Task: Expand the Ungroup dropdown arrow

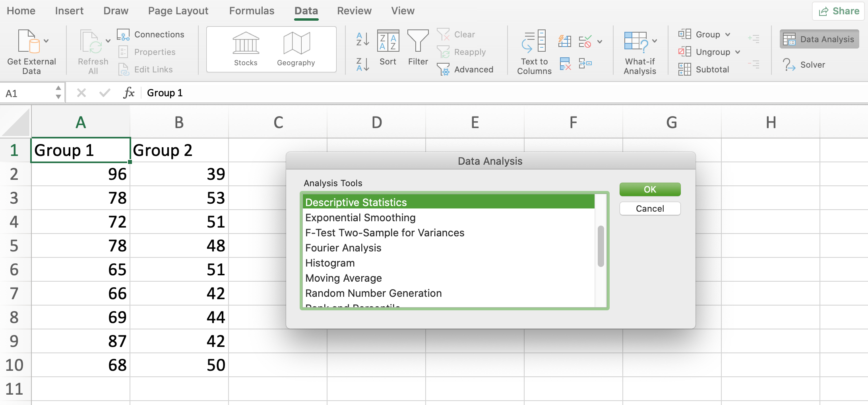Action: [x=738, y=52]
